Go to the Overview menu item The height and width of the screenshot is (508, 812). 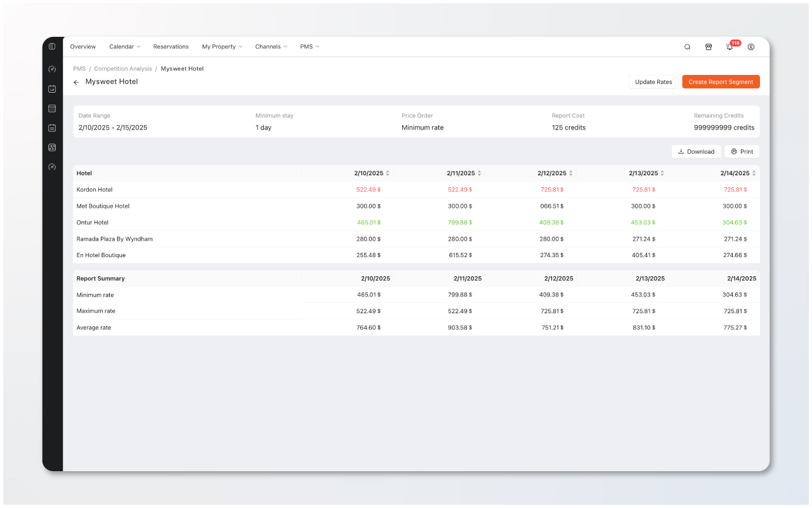click(83, 47)
